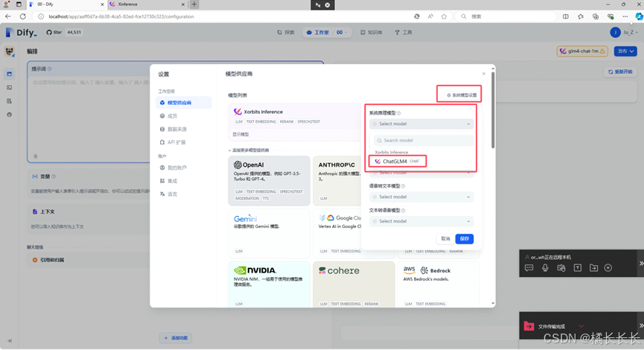Select the Gemini provider card
The image size is (644, 350).
(269, 233)
